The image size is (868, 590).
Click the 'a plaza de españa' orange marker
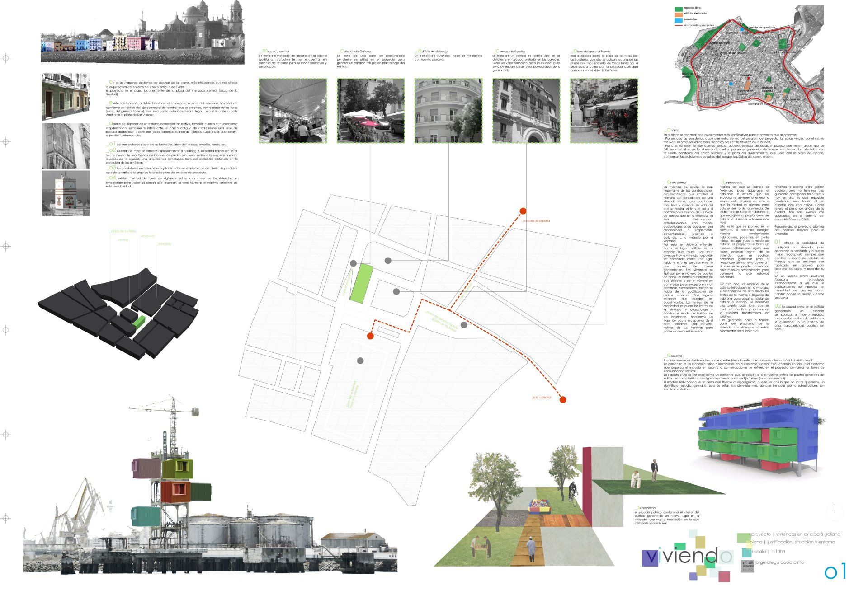523,211
